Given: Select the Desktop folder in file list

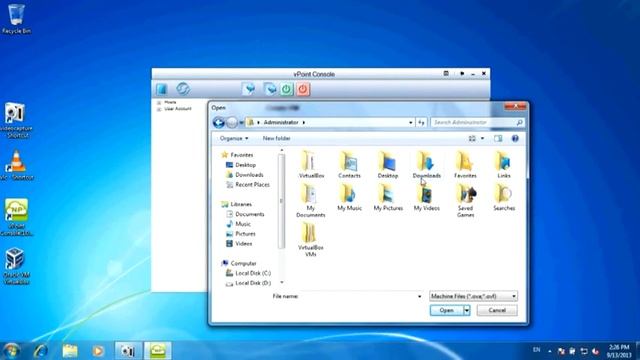Looking at the screenshot, I should pos(388,165).
